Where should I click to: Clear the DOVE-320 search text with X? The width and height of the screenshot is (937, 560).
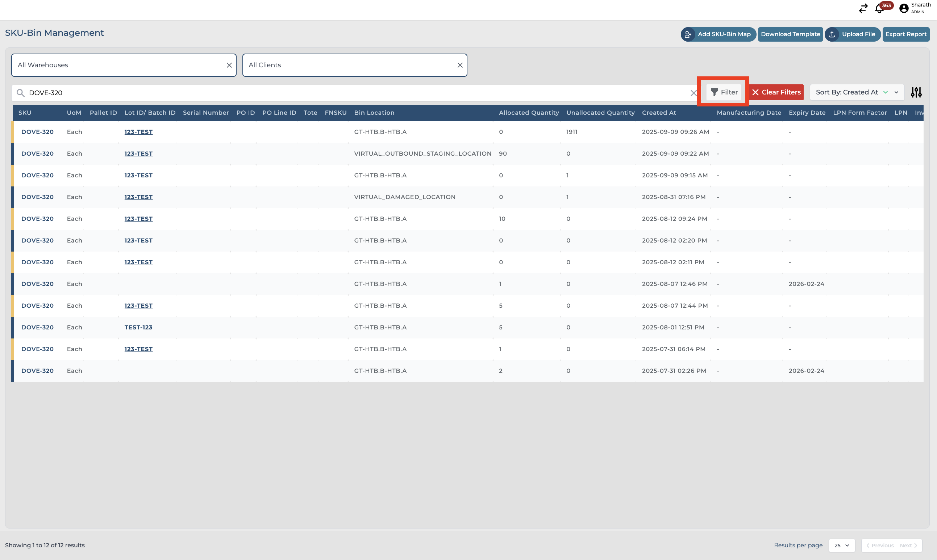pos(694,93)
